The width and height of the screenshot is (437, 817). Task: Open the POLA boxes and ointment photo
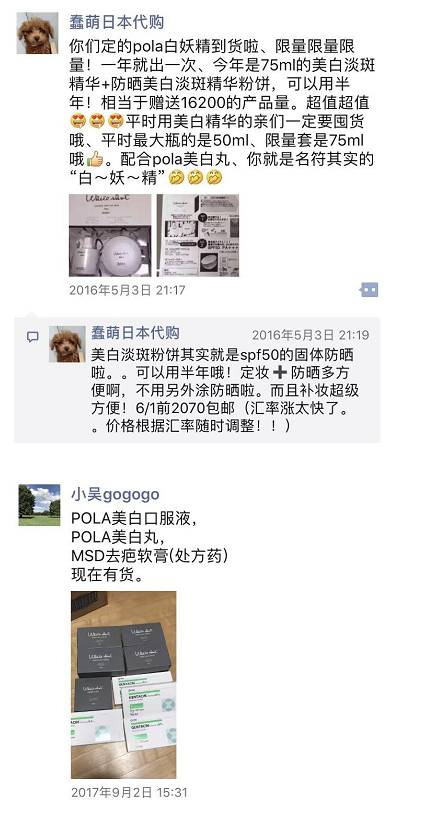[123, 685]
